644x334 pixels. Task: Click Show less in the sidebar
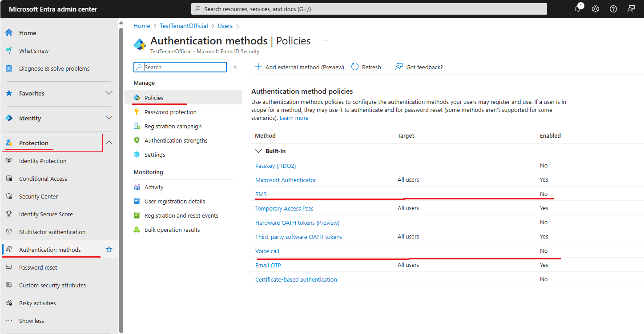tap(32, 321)
